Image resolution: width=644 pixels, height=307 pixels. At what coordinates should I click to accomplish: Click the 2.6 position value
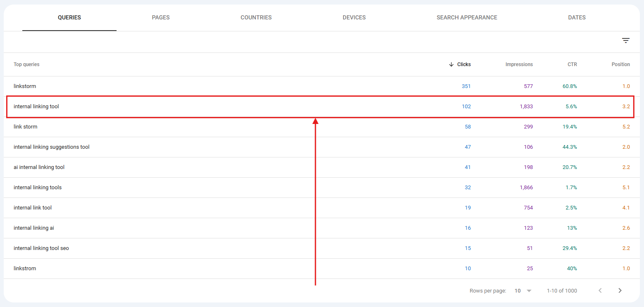(x=626, y=228)
